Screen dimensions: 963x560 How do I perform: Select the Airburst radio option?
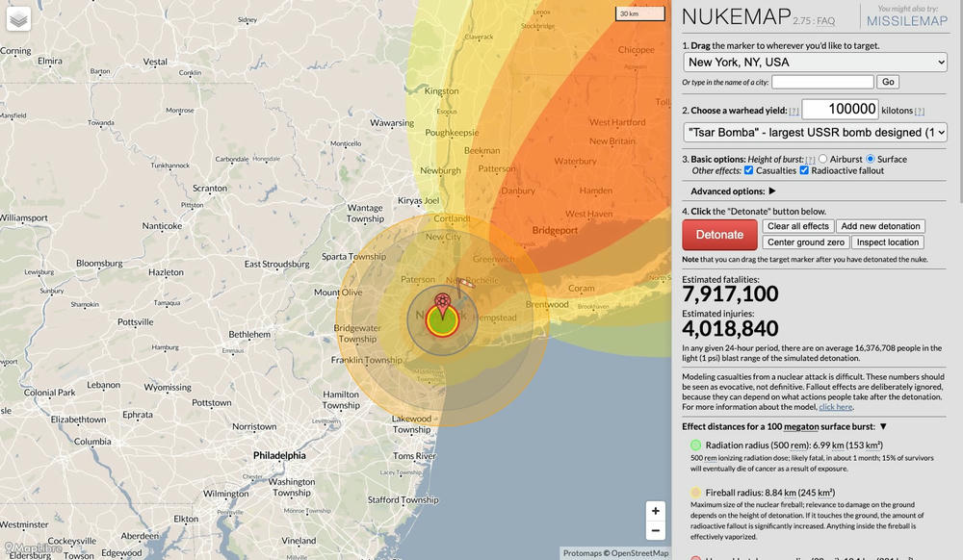[822, 159]
